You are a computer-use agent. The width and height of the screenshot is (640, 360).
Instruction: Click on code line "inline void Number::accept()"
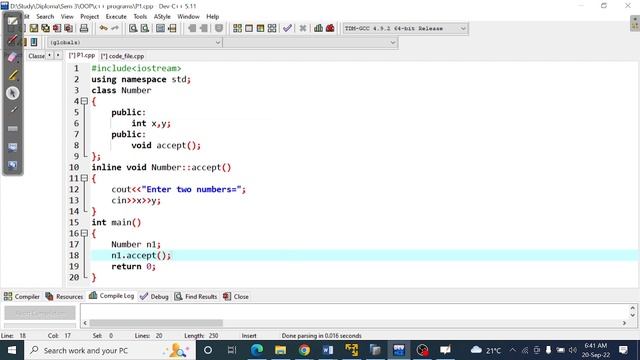coord(161,167)
